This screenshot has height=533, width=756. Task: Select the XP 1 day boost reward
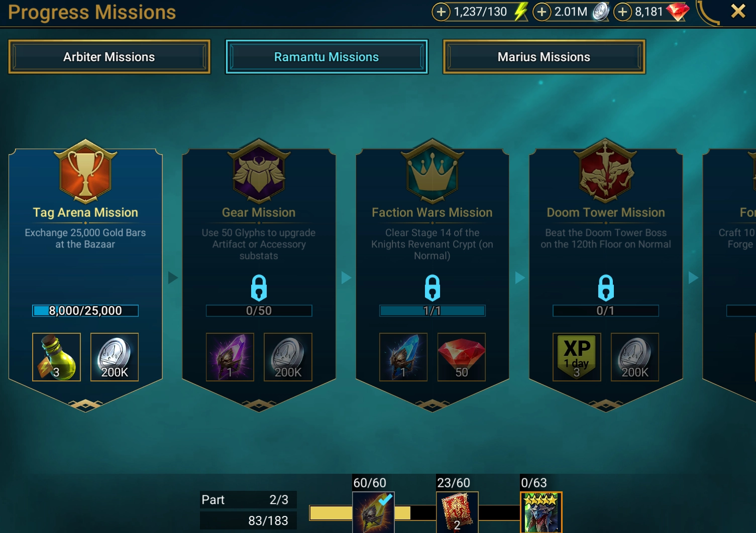(577, 357)
